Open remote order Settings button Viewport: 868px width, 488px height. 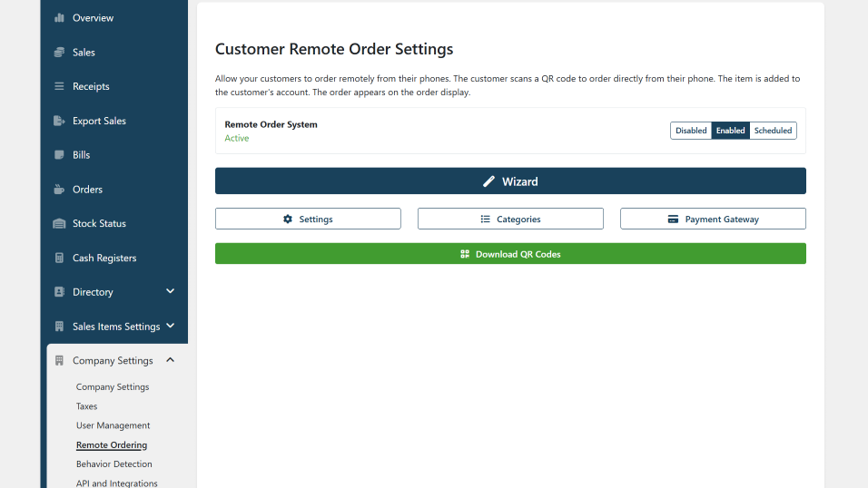pos(308,219)
